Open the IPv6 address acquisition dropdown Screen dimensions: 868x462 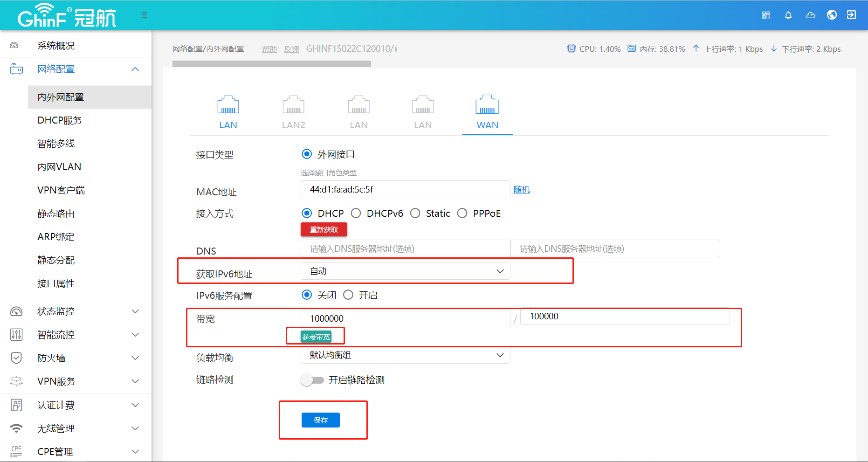tap(405, 271)
